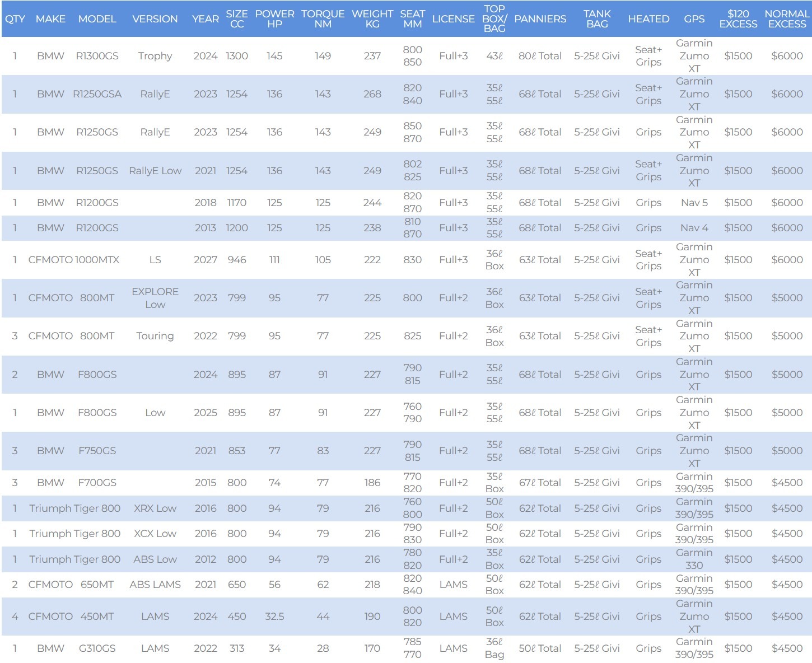Click the Touring version cell
Viewport: 812px width, 663px height.
tap(155, 336)
